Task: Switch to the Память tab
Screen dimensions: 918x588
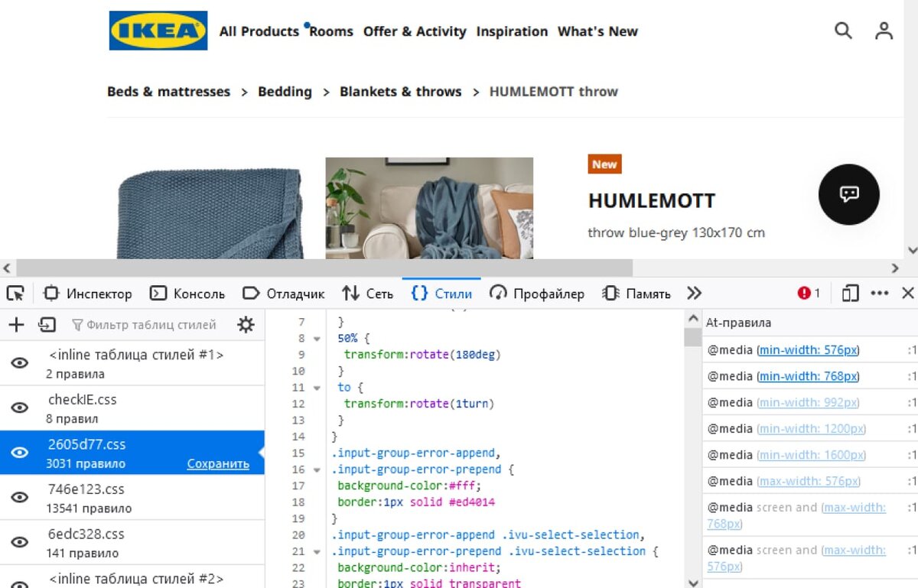Action: click(x=636, y=294)
